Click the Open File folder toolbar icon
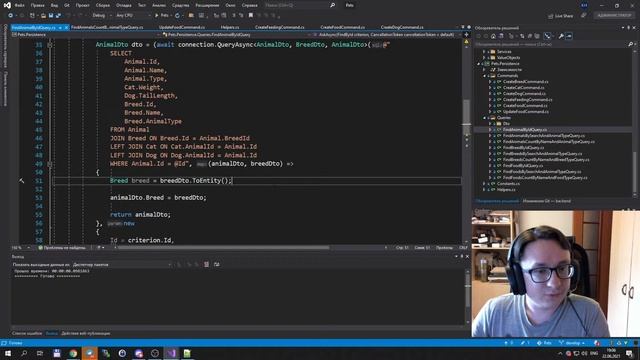The width and height of the screenshot is (640, 360). [43, 16]
